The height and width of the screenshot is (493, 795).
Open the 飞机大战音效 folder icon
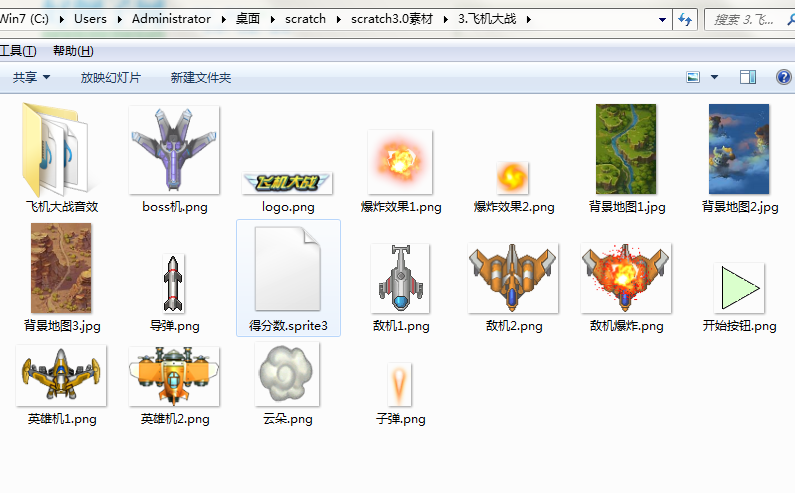click(58, 150)
